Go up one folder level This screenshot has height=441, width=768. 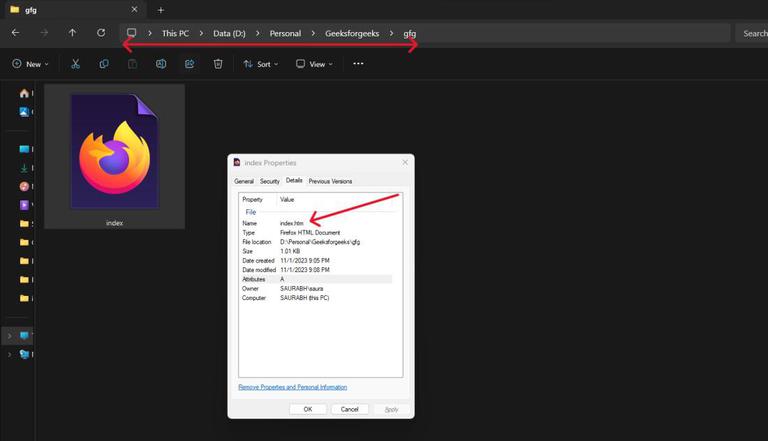tap(72, 33)
